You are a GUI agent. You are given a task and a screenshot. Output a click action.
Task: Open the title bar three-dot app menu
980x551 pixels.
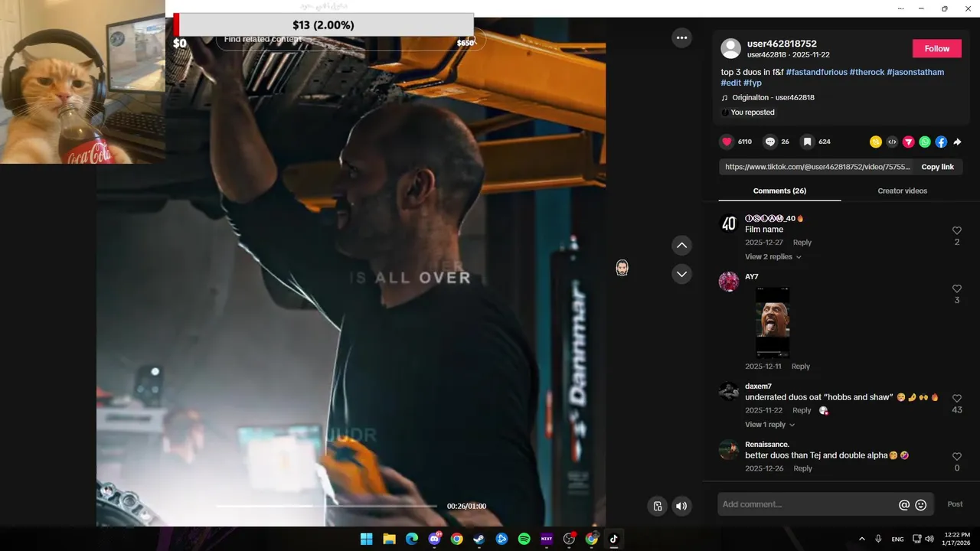(899, 8)
